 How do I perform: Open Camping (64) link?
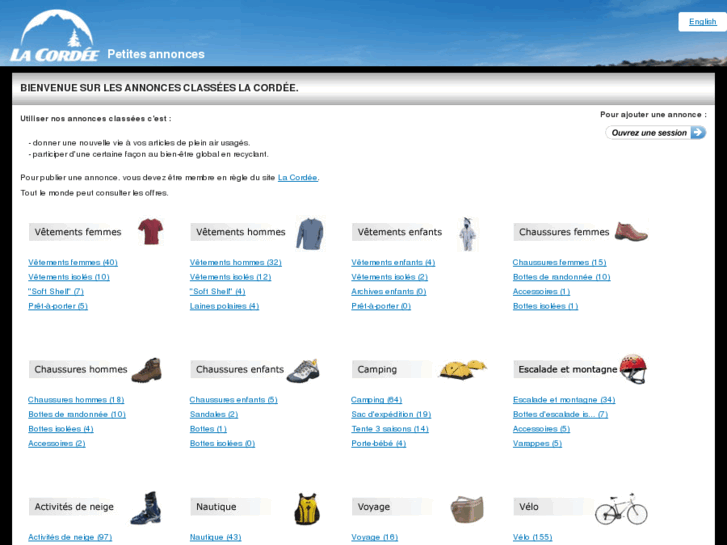coord(376,400)
